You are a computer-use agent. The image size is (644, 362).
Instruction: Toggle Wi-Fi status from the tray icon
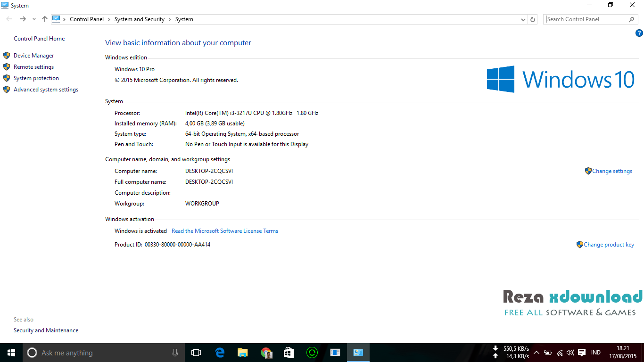(x=559, y=353)
